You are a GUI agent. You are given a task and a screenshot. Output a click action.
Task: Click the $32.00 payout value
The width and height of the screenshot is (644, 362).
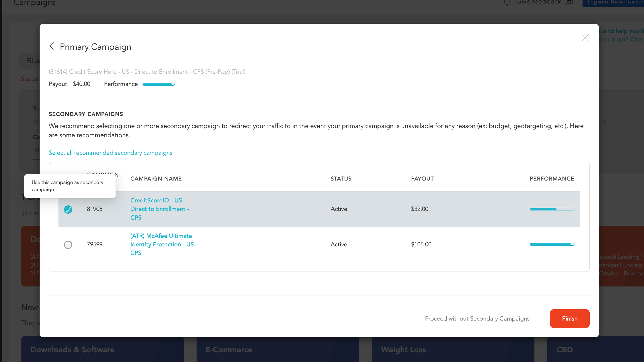pos(420,209)
